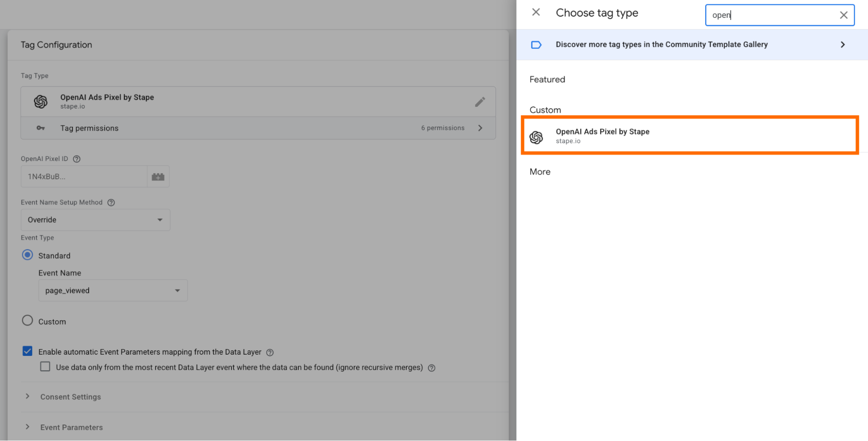Open the Override setup method dropdown
Screen dimensions: 868x441
(96, 220)
